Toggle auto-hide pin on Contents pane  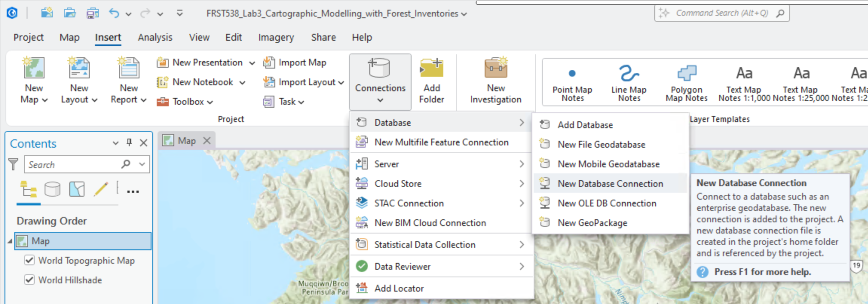[129, 142]
